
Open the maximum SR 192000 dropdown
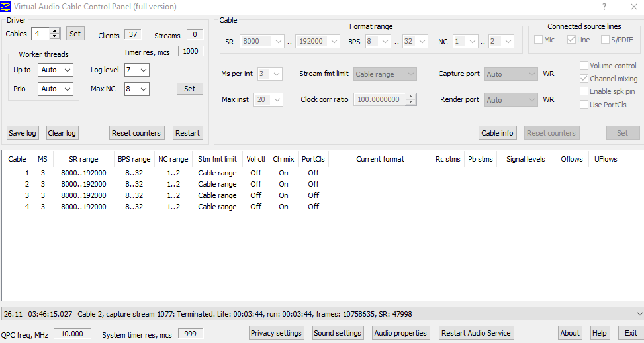[x=318, y=42]
